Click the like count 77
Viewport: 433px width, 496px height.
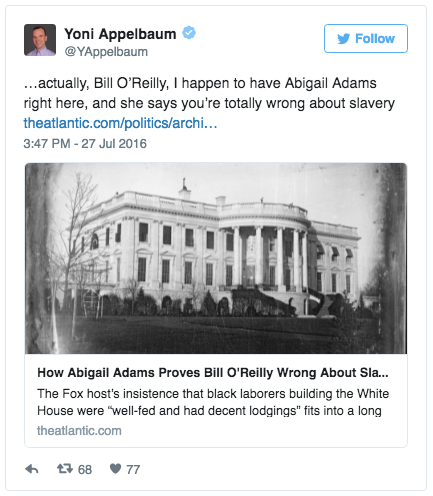click(133, 470)
